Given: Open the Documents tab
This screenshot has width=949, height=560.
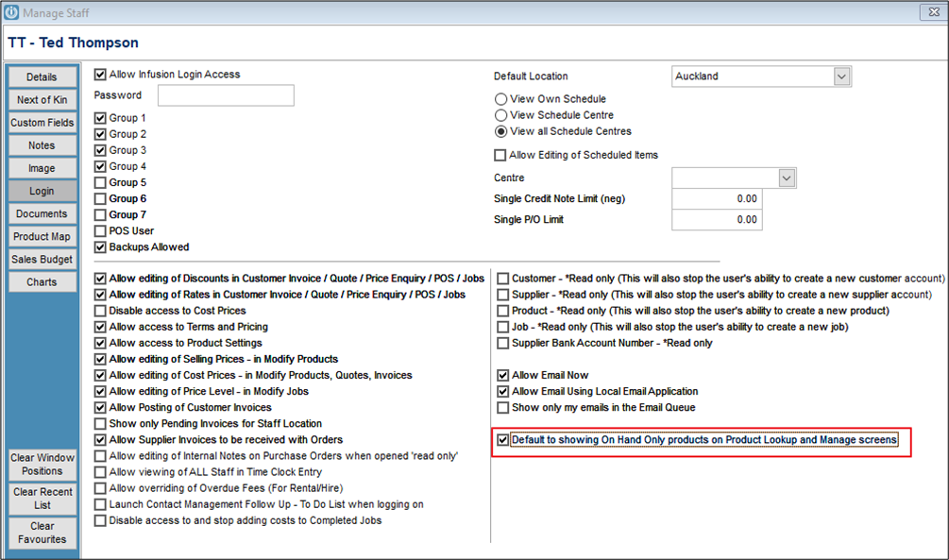Looking at the screenshot, I should click(x=42, y=213).
